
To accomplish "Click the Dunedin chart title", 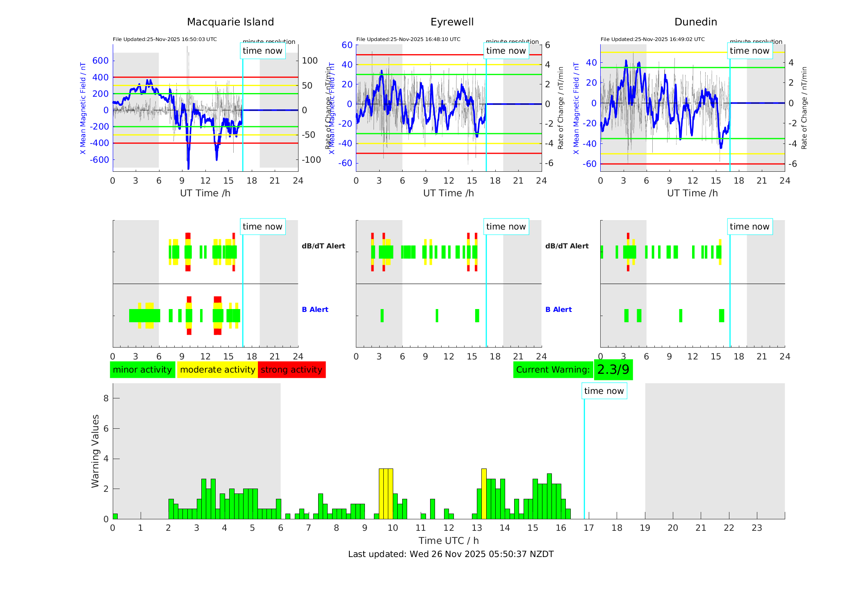I will click(x=695, y=22).
